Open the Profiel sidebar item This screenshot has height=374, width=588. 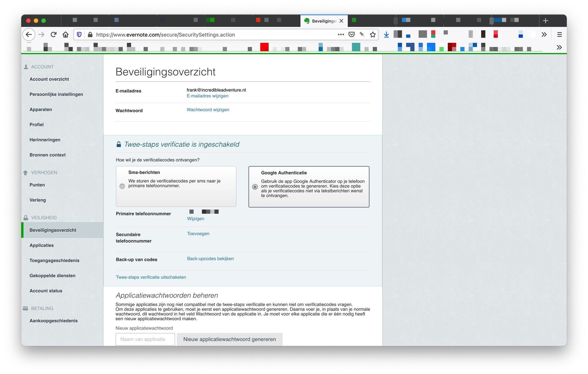[36, 125]
